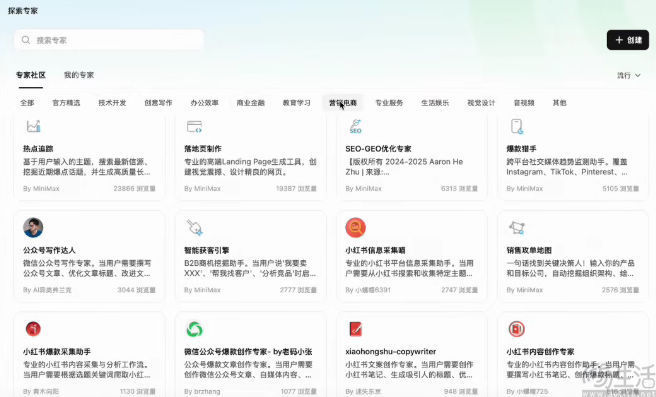Click the 落地页制作 web page icon
The width and height of the screenshot is (656, 397).
coord(194,126)
